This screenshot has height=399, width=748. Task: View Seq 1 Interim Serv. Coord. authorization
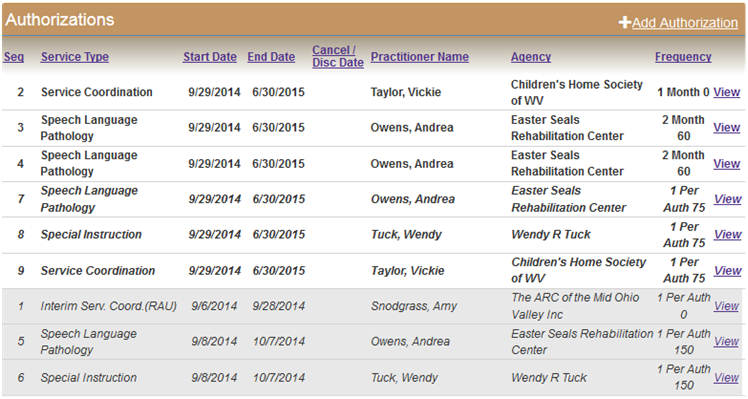coord(727,306)
